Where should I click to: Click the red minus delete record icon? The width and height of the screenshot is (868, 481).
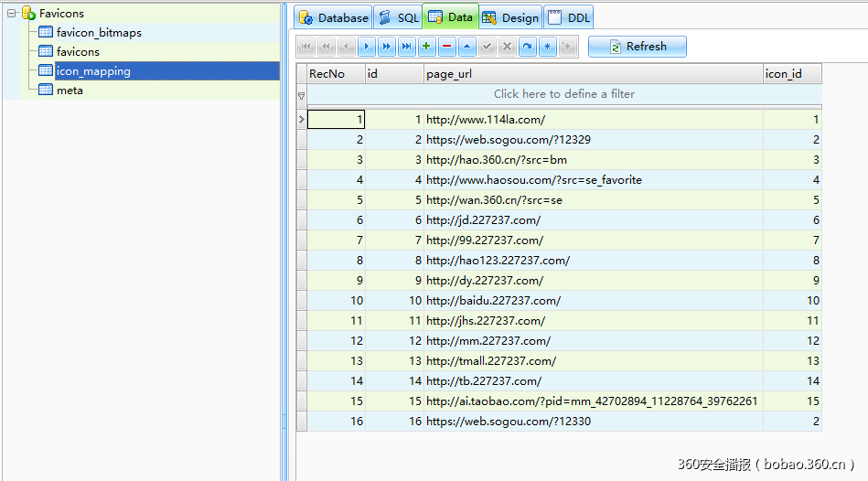[446, 47]
